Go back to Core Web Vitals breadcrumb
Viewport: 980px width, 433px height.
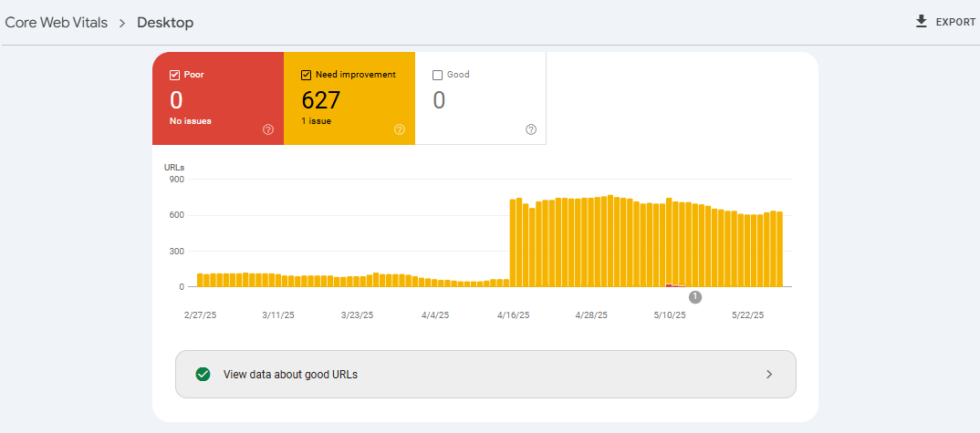56,23
